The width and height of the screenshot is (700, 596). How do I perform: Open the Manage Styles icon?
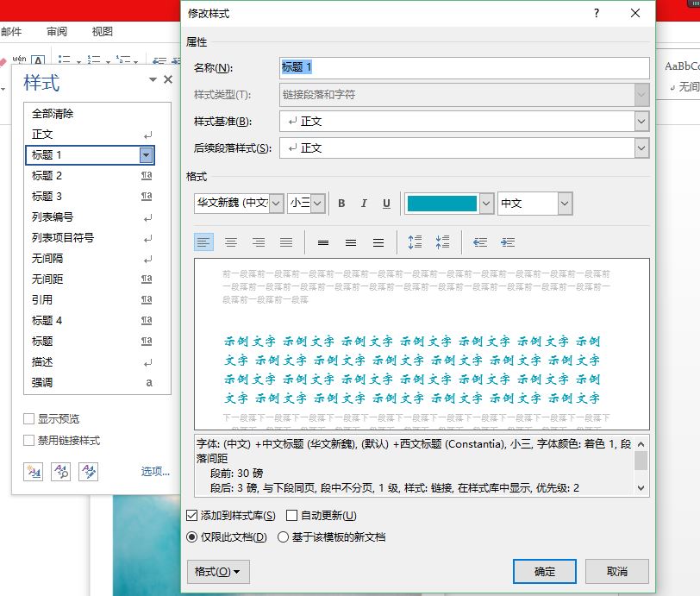coord(88,471)
